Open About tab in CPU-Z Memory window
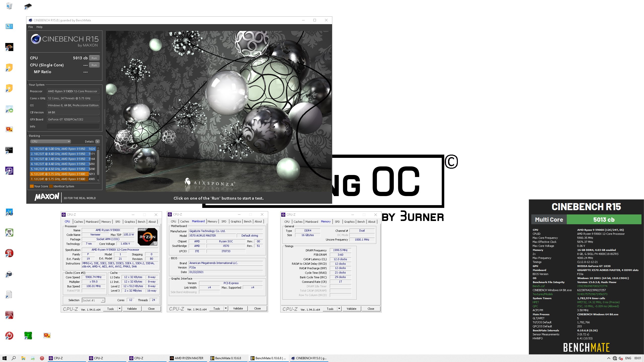 [x=372, y=222]
